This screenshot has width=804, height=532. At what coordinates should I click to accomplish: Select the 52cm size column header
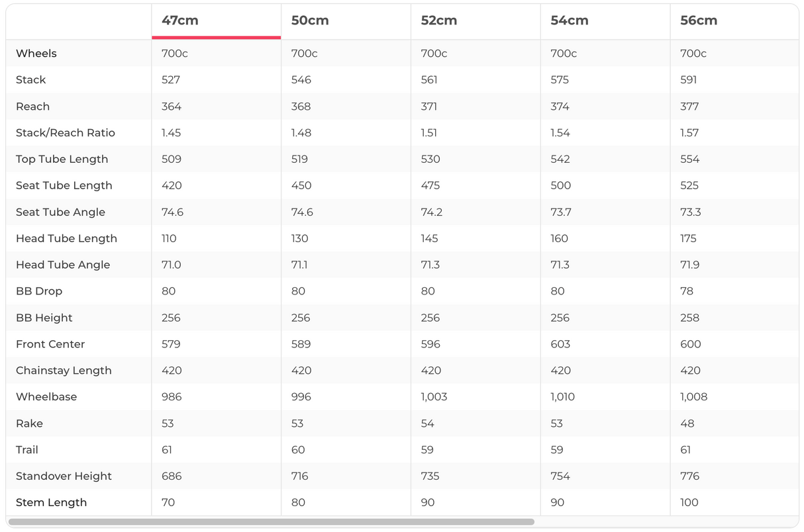click(x=439, y=21)
